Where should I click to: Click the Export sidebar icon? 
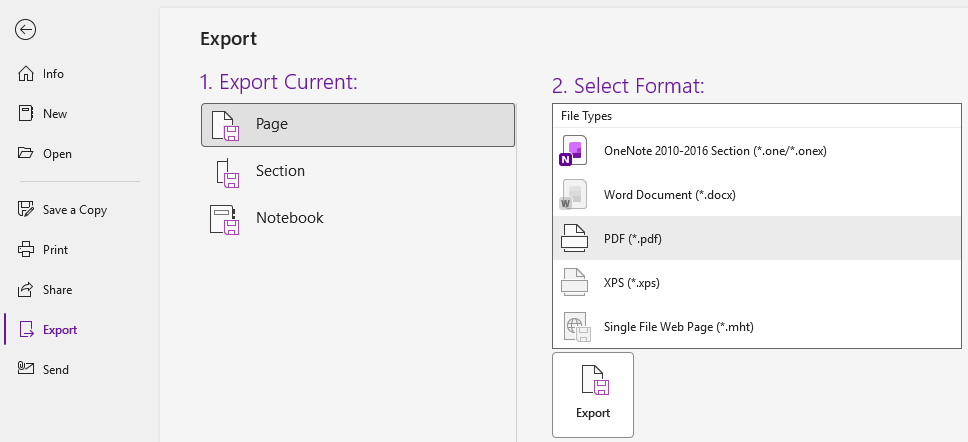[x=27, y=330]
